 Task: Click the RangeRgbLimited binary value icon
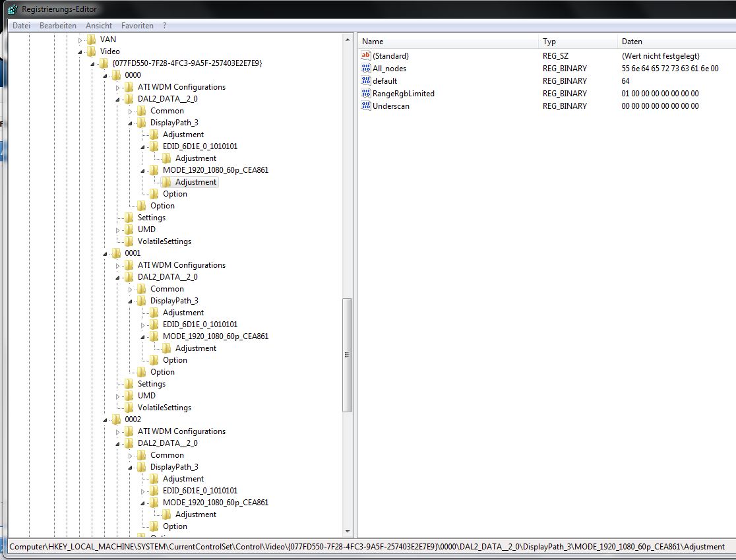click(x=365, y=94)
